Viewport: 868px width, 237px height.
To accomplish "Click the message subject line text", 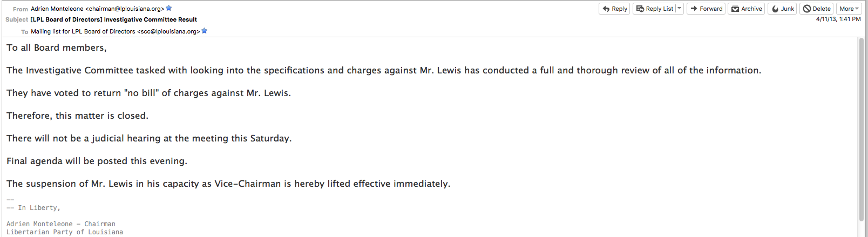I will coord(113,19).
